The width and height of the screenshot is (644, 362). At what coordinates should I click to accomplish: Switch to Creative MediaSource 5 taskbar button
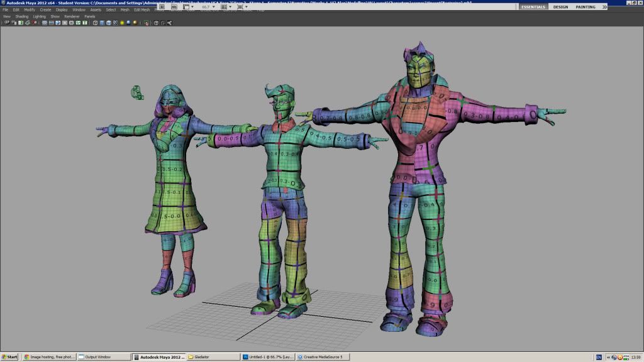(x=323, y=357)
